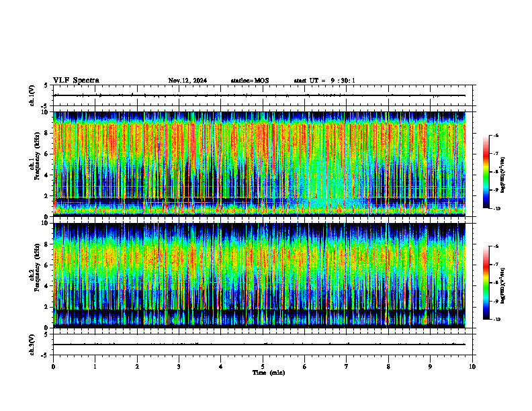This screenshot has width=532, height=411.
Task: Click the '-6' label on ch.1 colorbar
Action: pyautogui.click(x=496, y=136)
